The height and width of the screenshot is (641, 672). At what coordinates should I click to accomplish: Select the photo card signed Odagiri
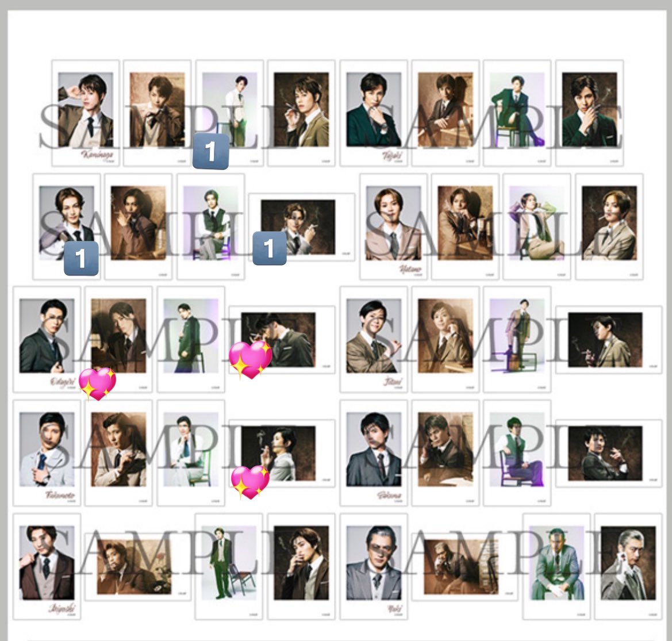pyautogui.click(x=47, y=339)
